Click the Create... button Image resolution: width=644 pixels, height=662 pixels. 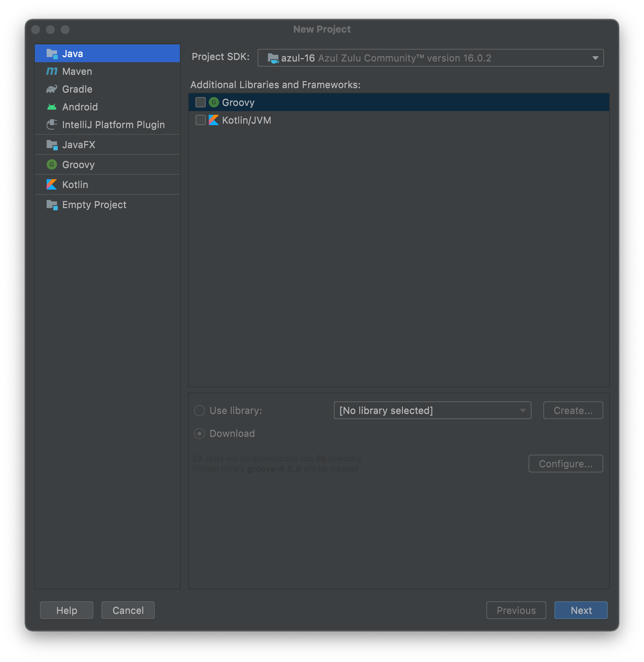573,410
